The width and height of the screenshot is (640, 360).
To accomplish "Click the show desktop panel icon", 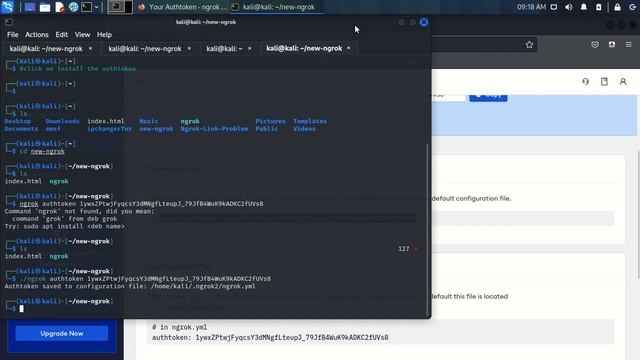I will pyautogui.click(x=29, y=7).
